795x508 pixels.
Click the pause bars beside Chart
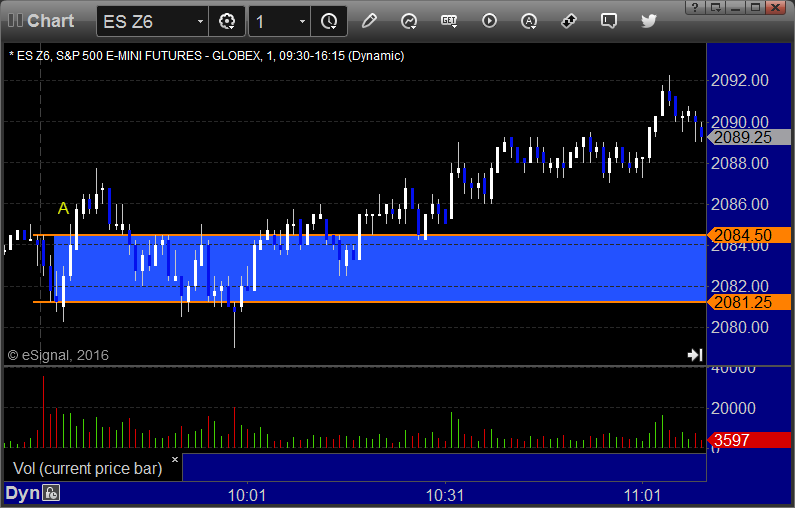click(x=15, y=21)
